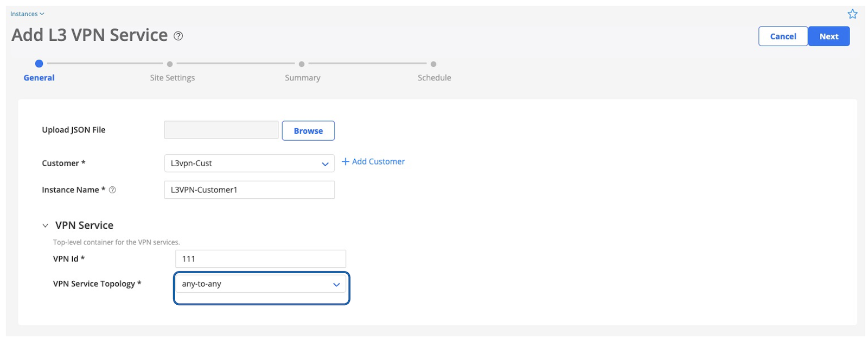Click the Add Customer link
Screen dimensions: 868x340
click(x=373, y=162)
